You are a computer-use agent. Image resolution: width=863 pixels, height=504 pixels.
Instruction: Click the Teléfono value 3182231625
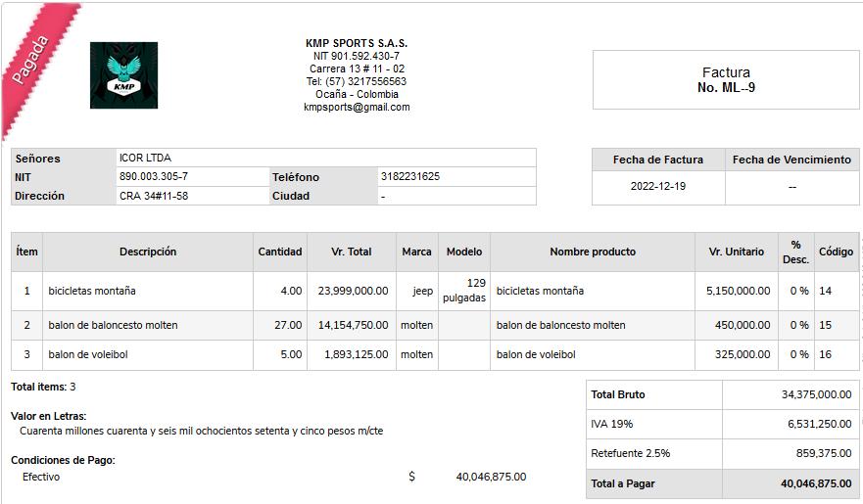click(x=410, y=176)
